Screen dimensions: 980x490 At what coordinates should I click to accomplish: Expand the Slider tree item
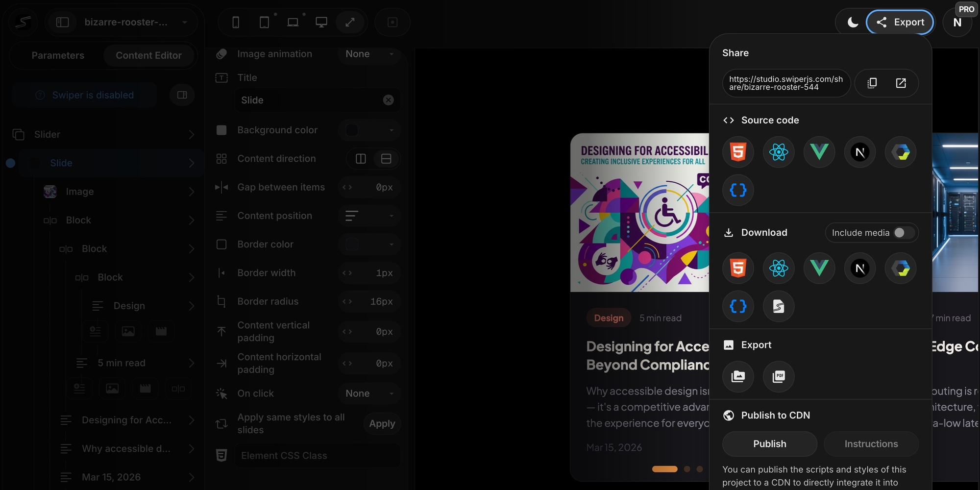(x=191, y=135)
